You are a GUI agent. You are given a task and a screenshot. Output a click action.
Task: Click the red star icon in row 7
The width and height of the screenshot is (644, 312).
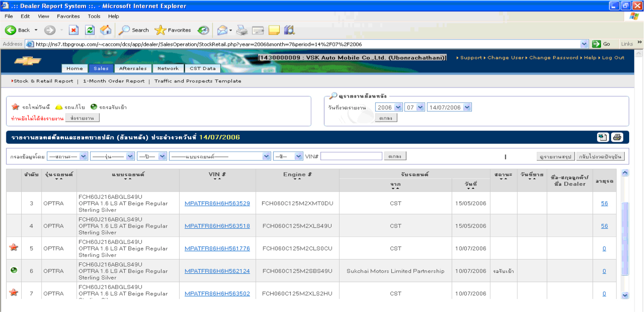click(x=14, y=293)
